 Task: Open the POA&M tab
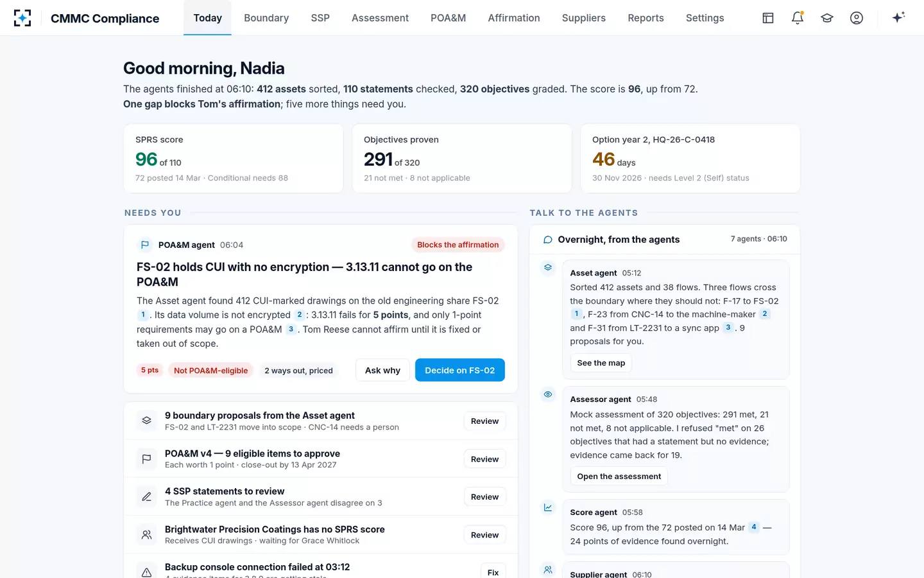(x=448, y=18)
